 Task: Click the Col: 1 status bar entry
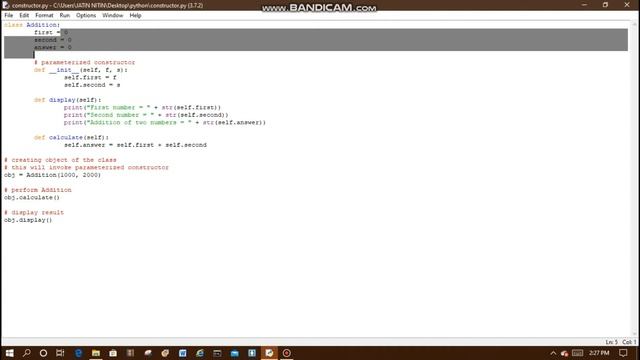[629, 342]
